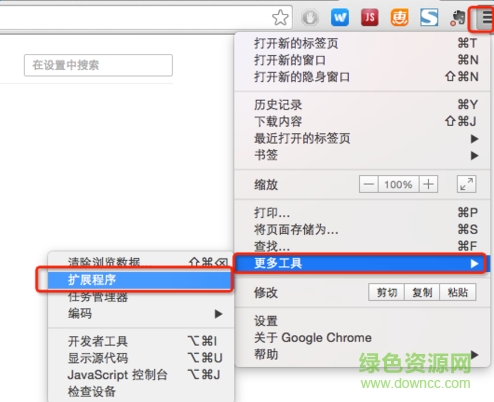Open the Evernote elephant extension icon
The width and height of the screenshot is (494, 402).
pos(458,18)
